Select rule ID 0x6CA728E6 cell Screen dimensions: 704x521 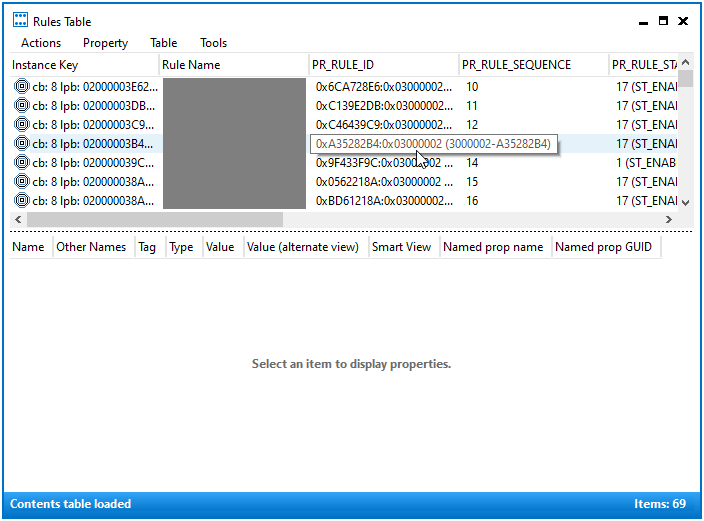pos(383,87)
